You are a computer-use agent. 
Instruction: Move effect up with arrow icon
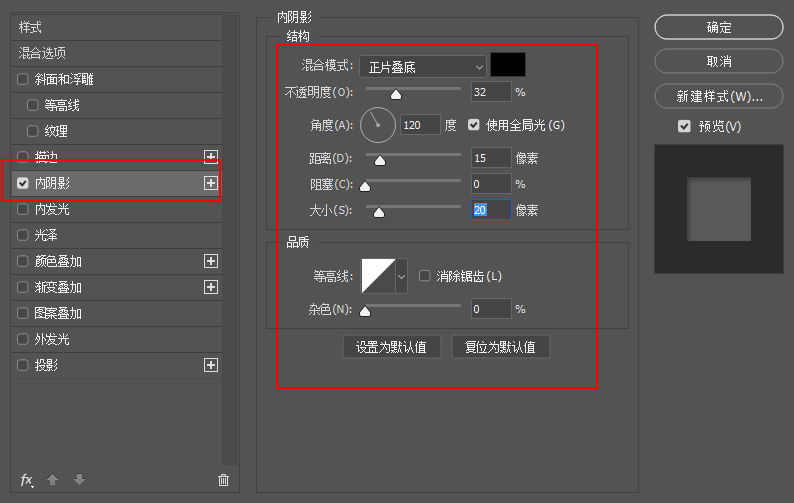(52, 479)
